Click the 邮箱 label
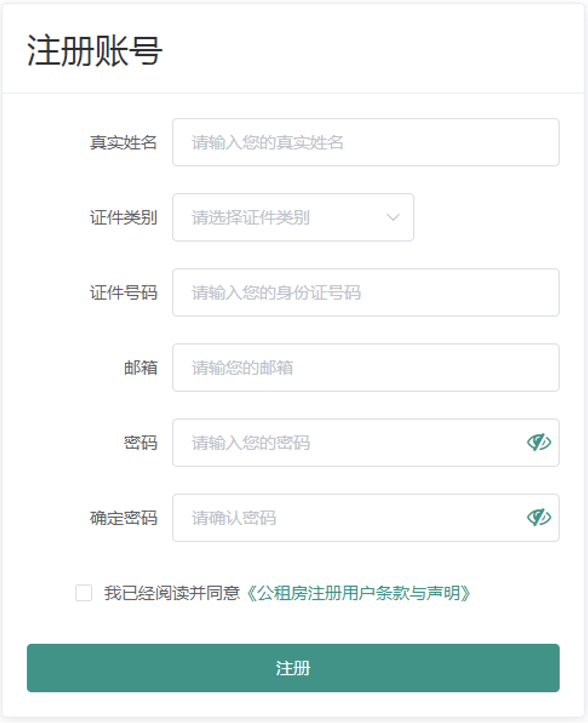This screenshot has width=588, height=723. pos(140,367)
